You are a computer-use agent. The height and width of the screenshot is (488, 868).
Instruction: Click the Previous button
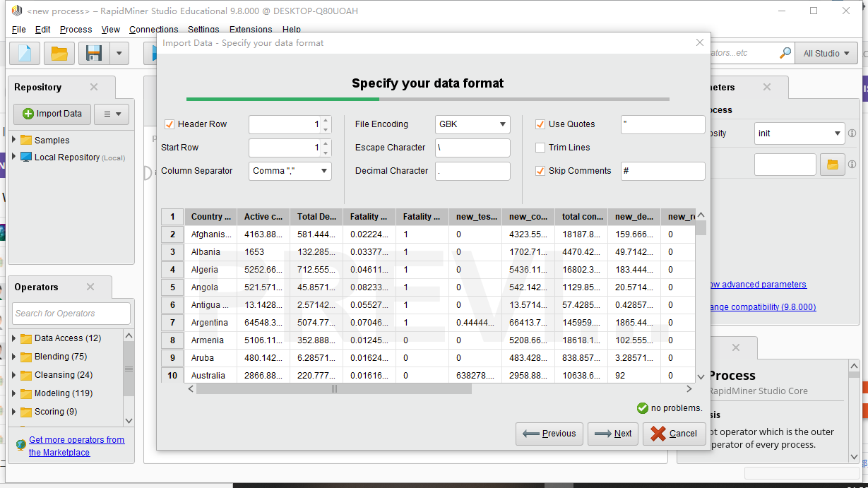coord(549,434)
